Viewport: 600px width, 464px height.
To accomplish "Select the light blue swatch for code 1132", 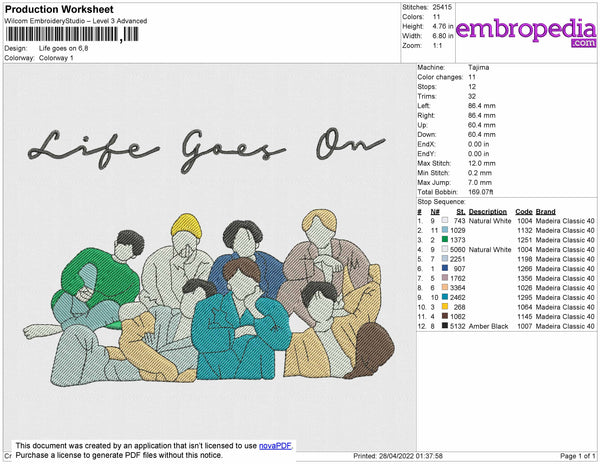I will click(x=445, y=230).
